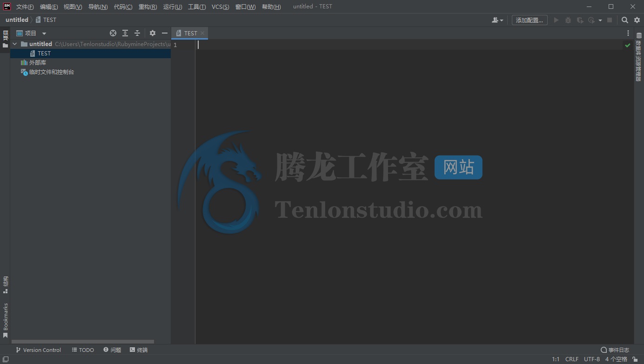This screenshot has width=644, height=364.
Task: Open Version Control tool window
Action: (38, 350)
